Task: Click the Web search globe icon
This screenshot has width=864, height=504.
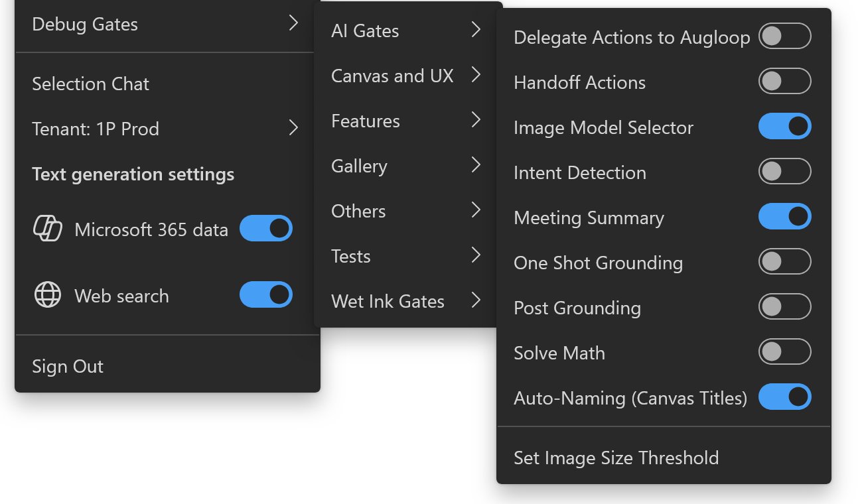Action: (45, 294)
